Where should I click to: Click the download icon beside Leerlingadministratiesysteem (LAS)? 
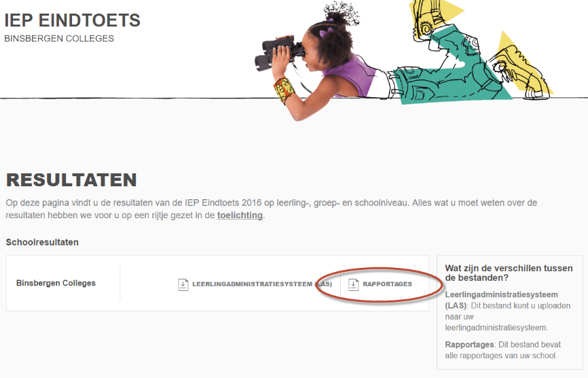click(183, 284)
